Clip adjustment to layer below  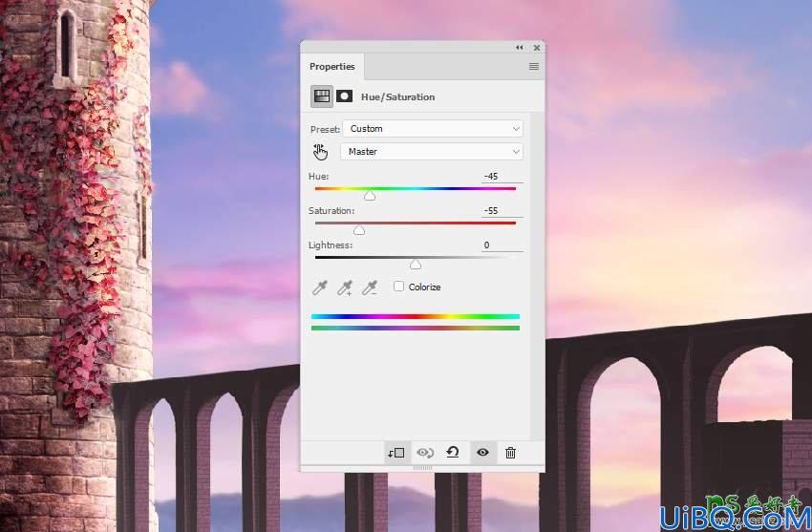396,453
